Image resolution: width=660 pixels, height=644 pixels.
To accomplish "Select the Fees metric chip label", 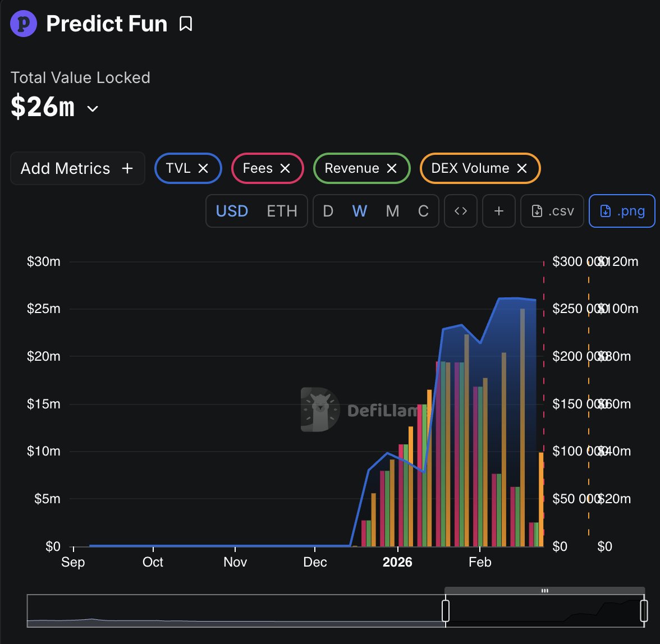I will pyautogui.click(x=258, y=168).
